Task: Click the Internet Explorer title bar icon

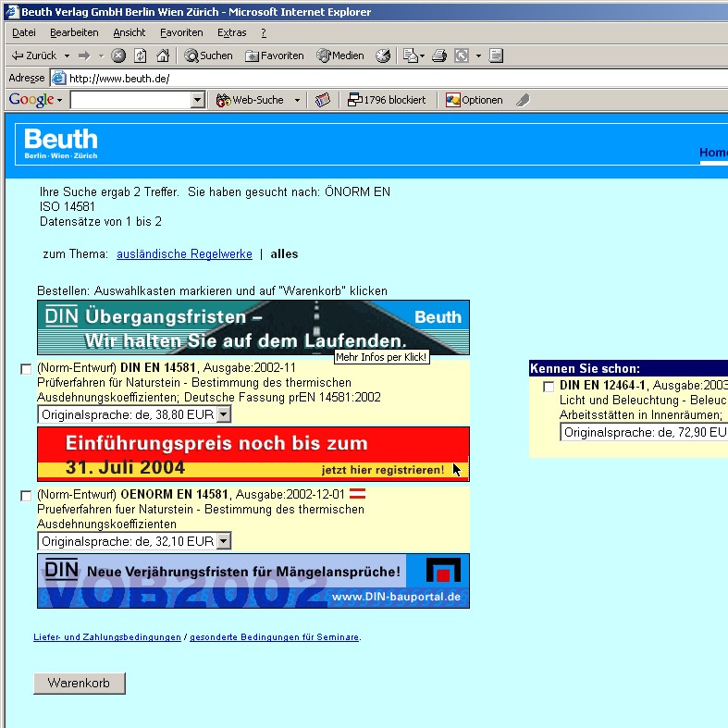Action: pos(12,12)
